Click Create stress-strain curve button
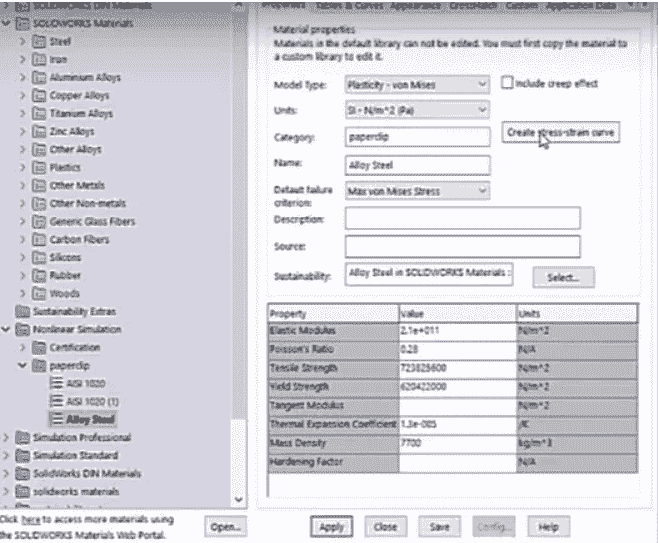 (561, 133)
